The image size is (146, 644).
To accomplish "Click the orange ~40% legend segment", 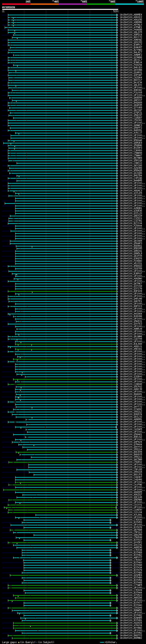I will pyautogui.click(x=45, y=4).
